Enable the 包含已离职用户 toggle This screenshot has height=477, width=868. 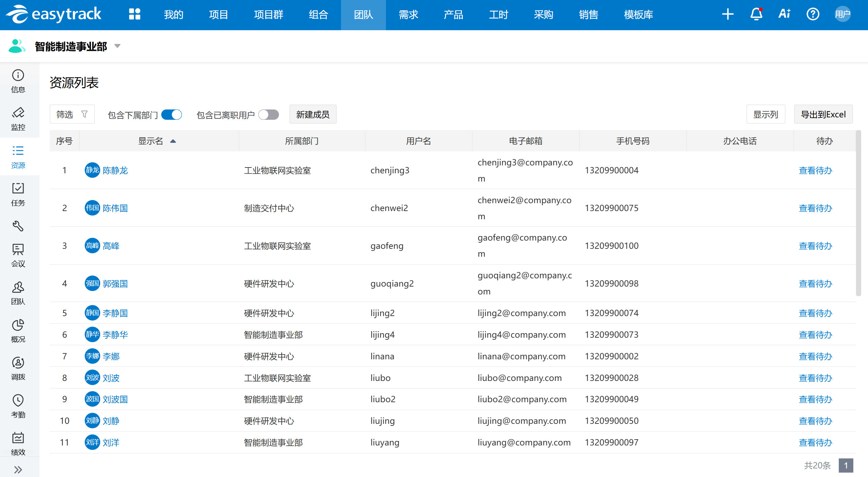pyautogui.click(x=269, y=115)
